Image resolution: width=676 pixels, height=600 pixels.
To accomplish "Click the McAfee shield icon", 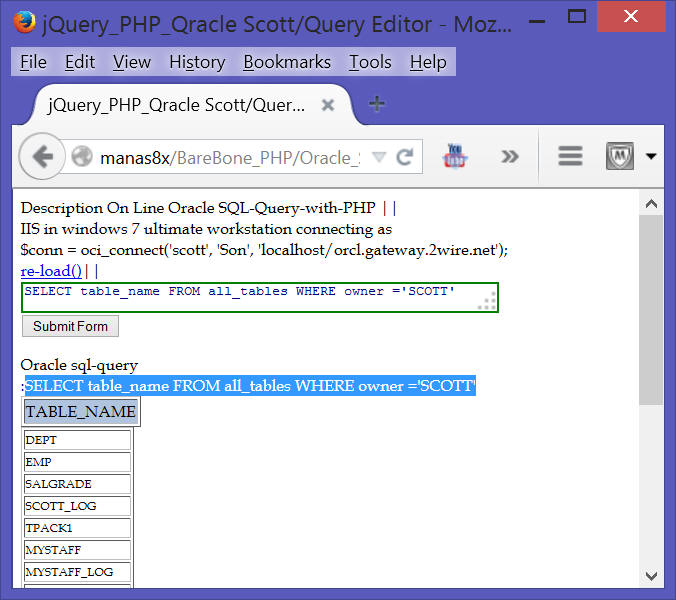I will (x=620, y=156).
